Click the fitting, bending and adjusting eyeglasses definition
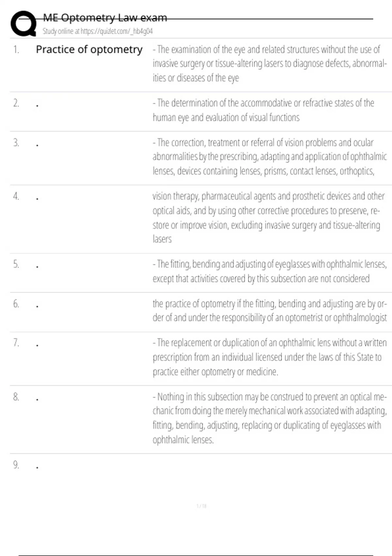 point(269,271)
